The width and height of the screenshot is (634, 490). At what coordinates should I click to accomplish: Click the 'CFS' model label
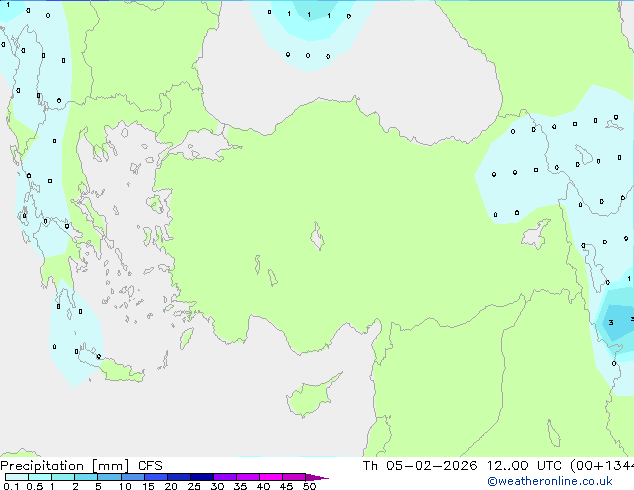(150, 466)
